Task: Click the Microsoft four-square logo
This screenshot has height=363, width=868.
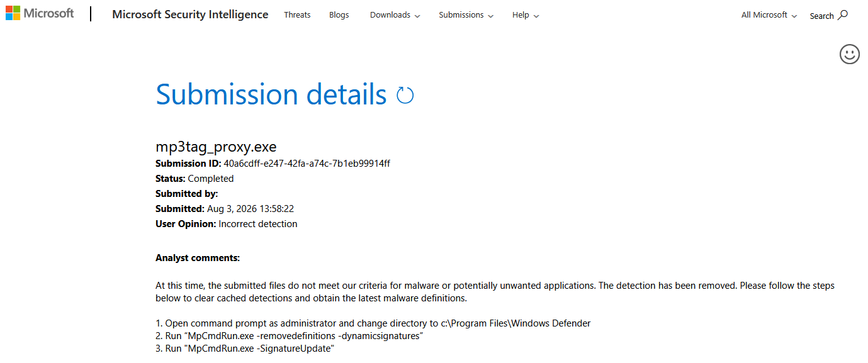Action: pos(13,13)
